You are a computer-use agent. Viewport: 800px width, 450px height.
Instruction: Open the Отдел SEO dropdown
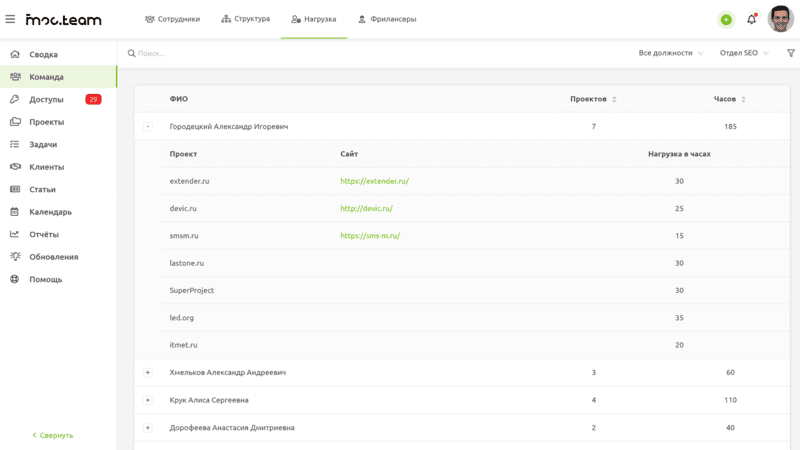[x=744, y=53]
